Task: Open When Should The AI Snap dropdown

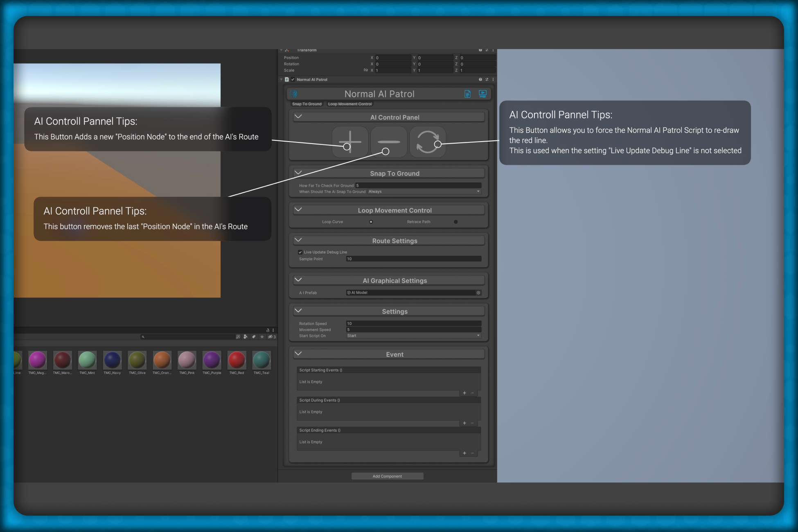Action: 424,192
